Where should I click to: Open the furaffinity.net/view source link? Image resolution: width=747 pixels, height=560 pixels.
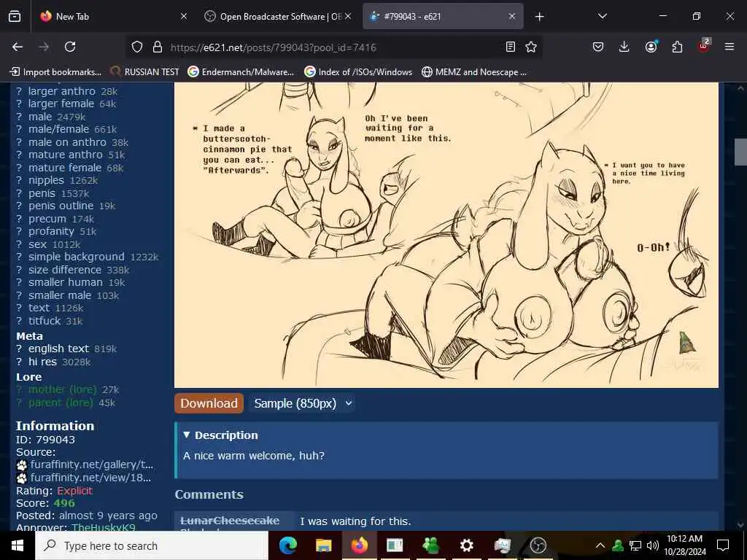(90, 477)
